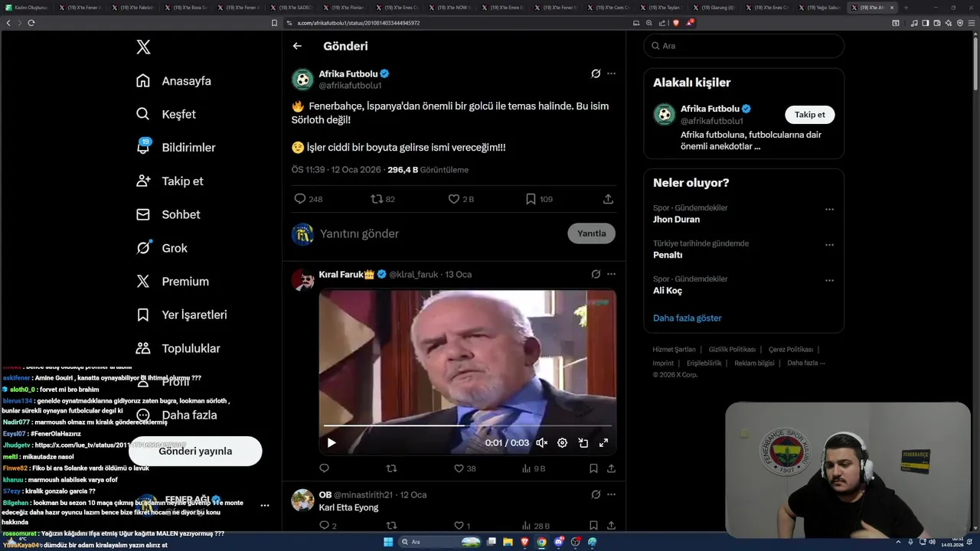
Task: Open Brave Leo AI assistant toolbar icon
Action: click(949, 23)
